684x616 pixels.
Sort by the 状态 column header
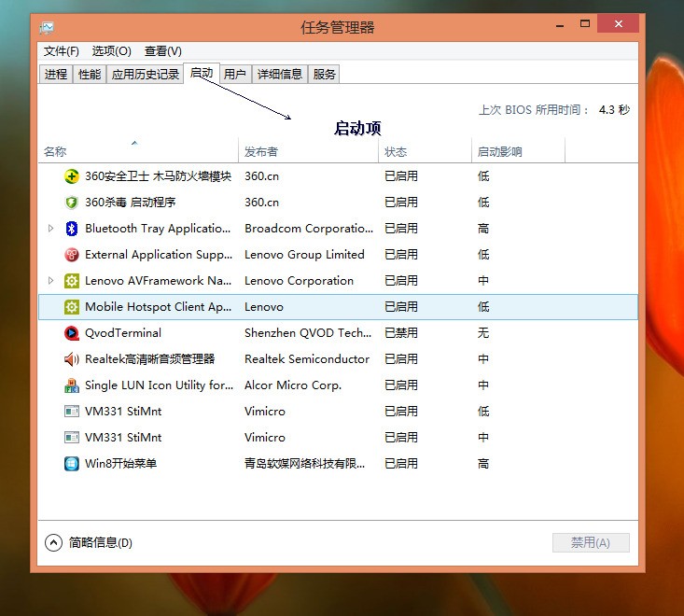(425, 151)
